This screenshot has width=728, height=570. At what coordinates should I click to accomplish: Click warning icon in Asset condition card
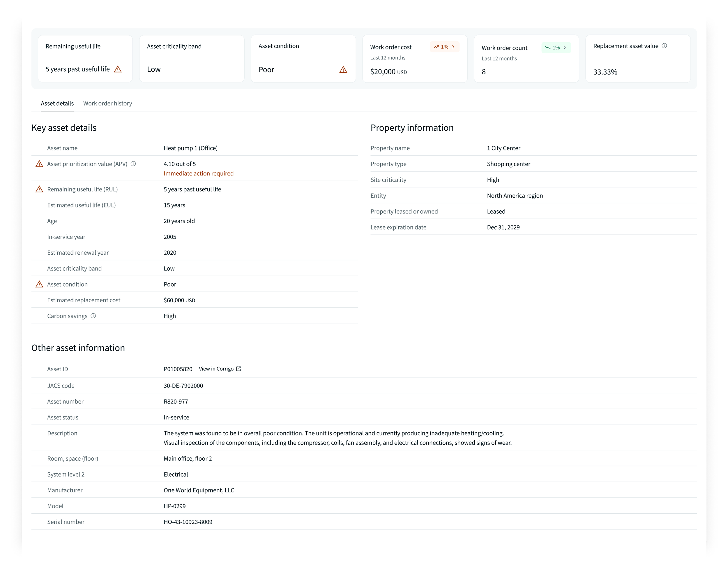pos(343,70)
